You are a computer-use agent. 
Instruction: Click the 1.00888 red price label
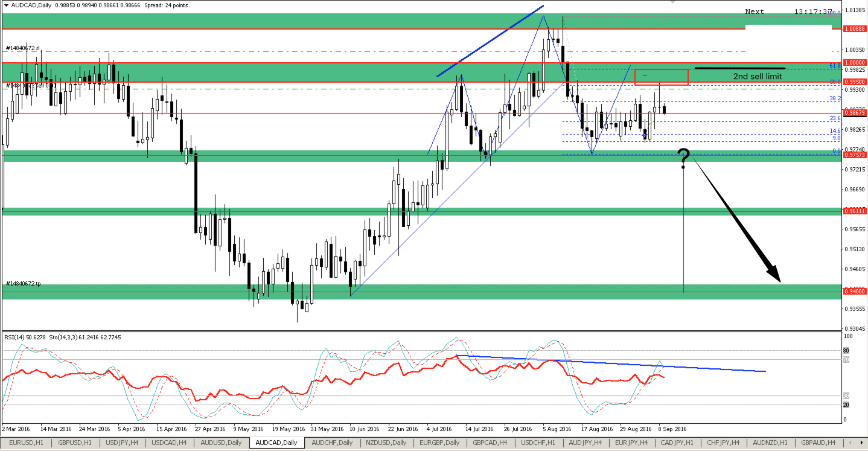(854, 28)
